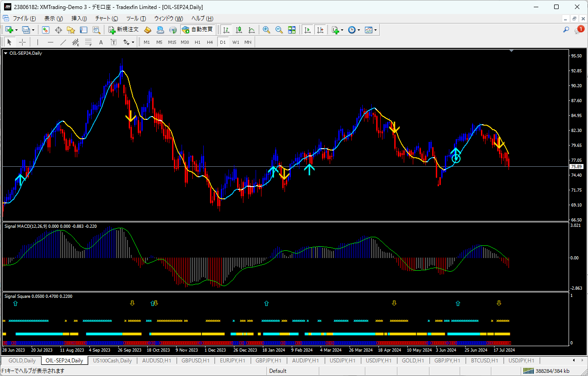This screenshot has width=588, height=376.
Task: Select the Horizontal Line drawing tool
Action: coord(50,42)
